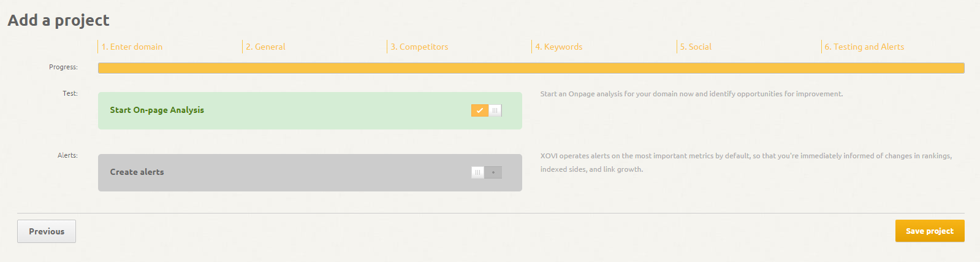Click the Save project button
Screen dimensions: 980x262
(x=930, y=231)
